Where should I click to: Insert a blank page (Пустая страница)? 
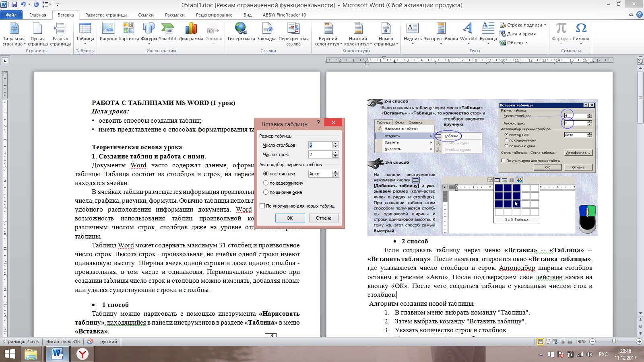click(x=37, y=34)
